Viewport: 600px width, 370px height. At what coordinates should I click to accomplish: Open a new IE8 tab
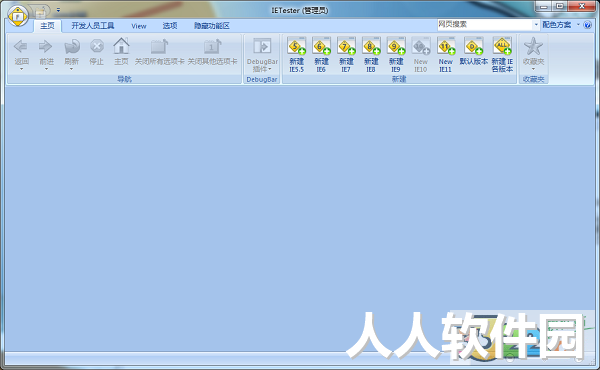pyautogui.click(x=371, y=55)
